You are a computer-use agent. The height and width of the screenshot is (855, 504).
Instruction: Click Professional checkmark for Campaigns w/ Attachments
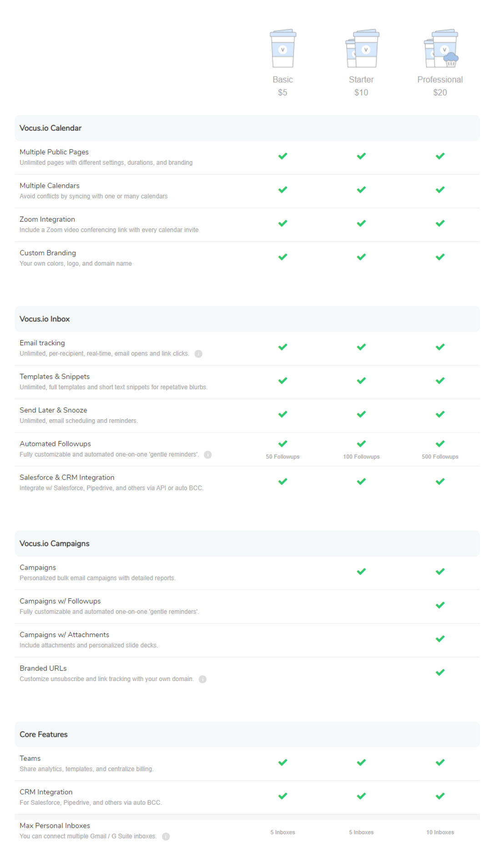(440, 639)
